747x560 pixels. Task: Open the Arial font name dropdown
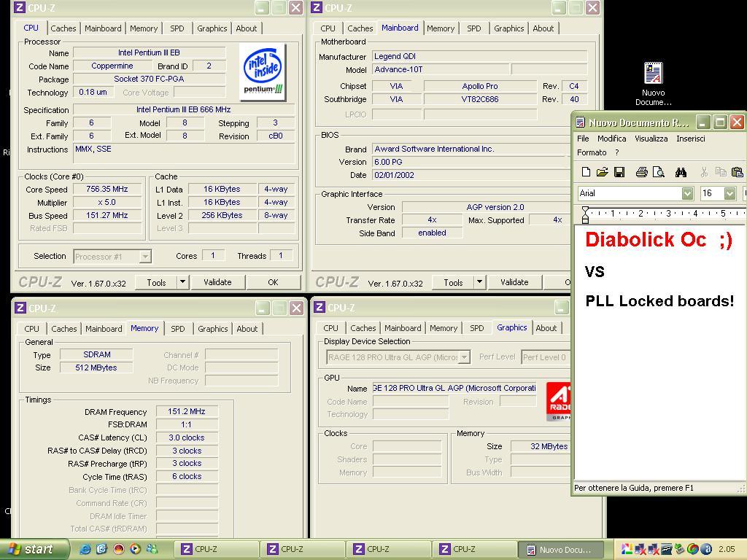(687, 193)
